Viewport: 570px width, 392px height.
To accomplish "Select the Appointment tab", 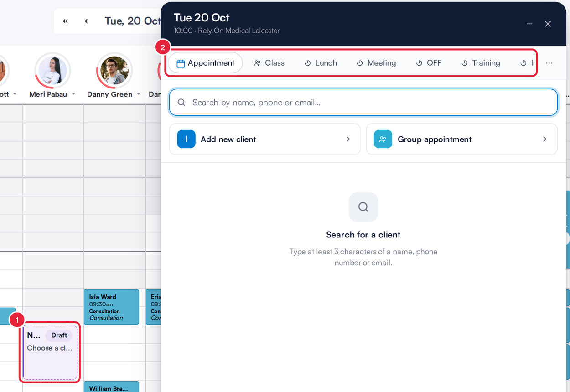I will 205,63.
